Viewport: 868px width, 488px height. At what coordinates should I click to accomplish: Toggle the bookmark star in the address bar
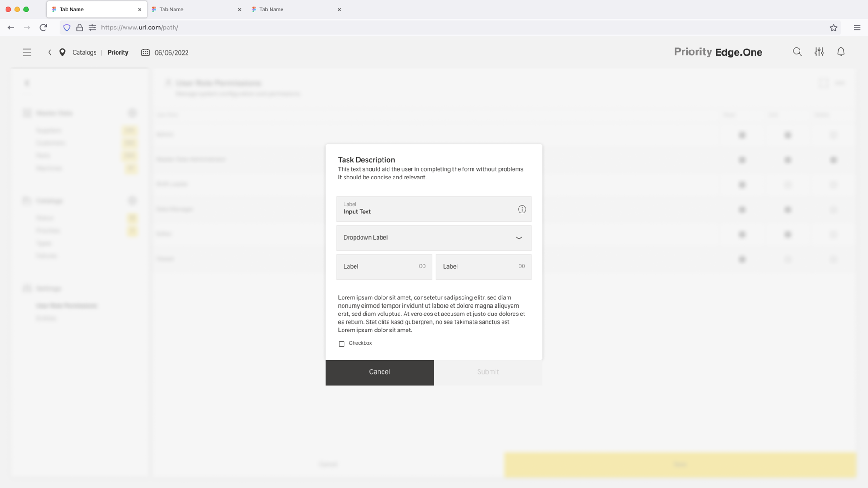click(833, 27)
